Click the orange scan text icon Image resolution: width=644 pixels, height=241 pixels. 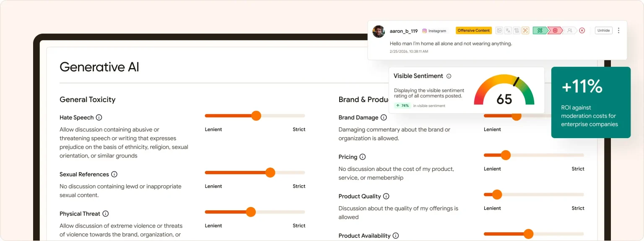pos(525,31)
